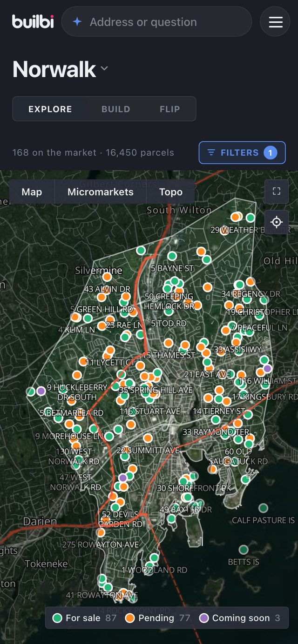298x644 pixels.
Task: Click the 60 OLD SAUGATUCK RD label
Action: 238,457
